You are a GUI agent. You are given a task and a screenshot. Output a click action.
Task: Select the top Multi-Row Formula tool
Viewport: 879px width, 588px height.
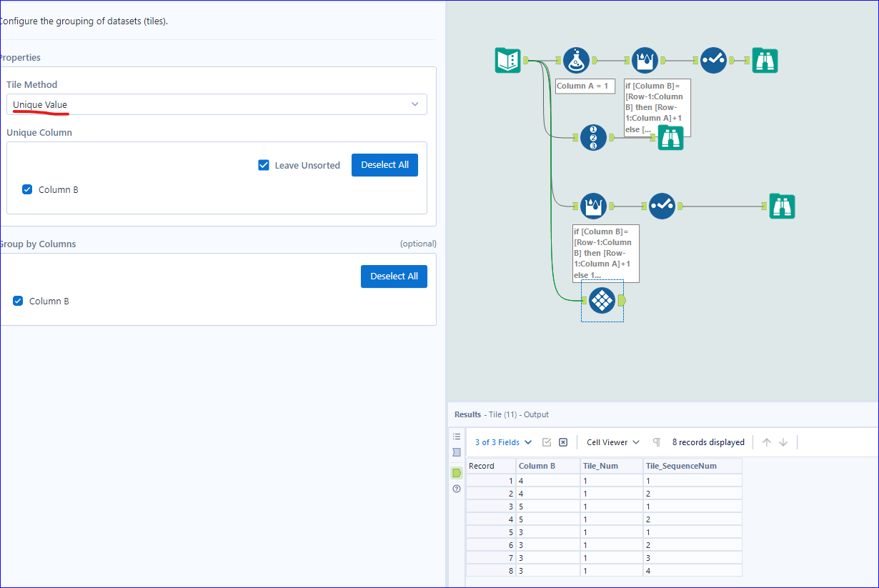click(645, 60)
